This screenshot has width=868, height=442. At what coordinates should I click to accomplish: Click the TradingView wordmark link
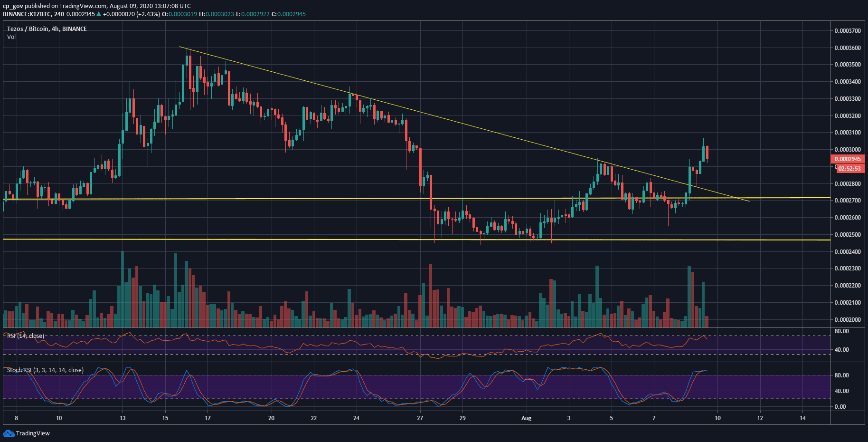click(33, 433)
